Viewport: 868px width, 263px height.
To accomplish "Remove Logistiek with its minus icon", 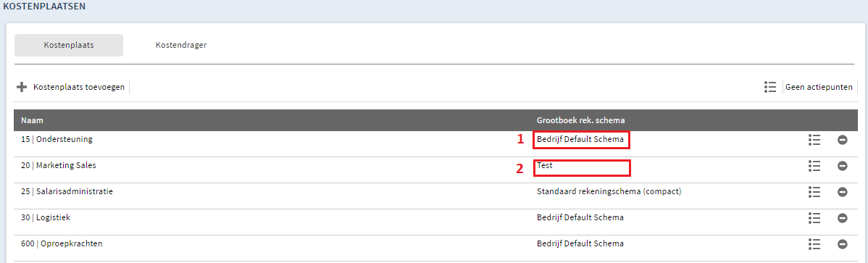I will click(842, 217).
